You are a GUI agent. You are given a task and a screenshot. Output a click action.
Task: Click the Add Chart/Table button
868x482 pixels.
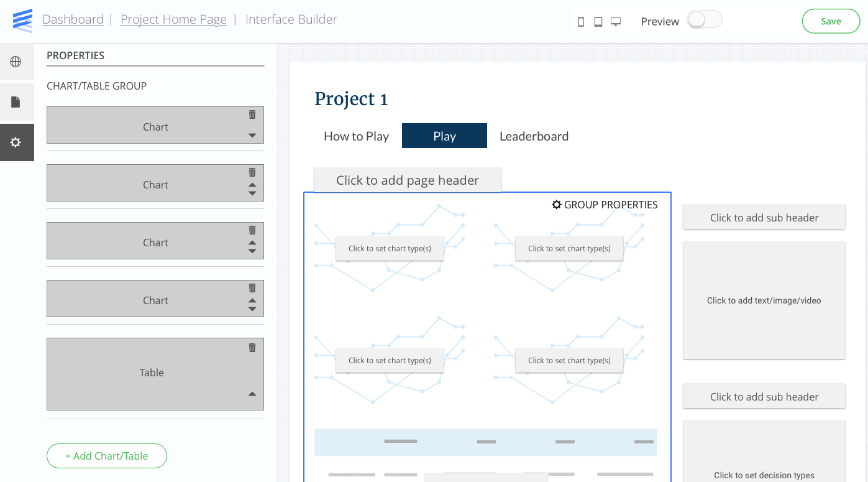tap(106, 456)
